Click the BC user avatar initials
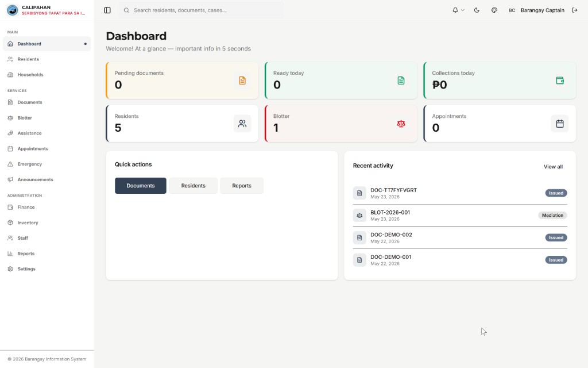Screen dimensions: 588x368 pyautogui.click(x=512, y=10)
